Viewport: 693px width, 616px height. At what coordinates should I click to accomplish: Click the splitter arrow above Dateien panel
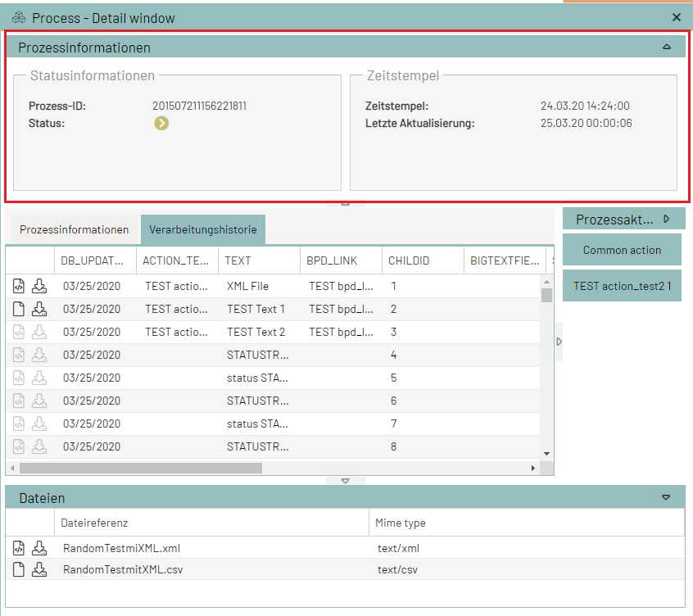tap(345, 481)
